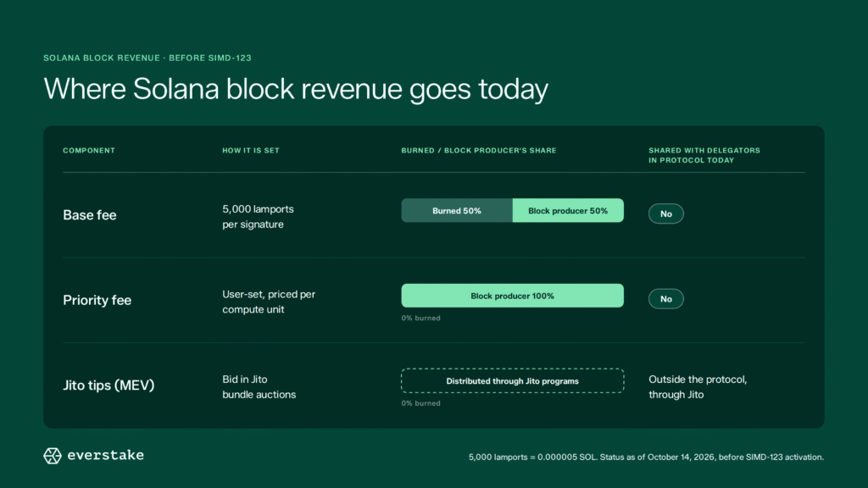Click the Everstake hexagon logo icon
Screen dimensions: 868x488
pos(53,456)
